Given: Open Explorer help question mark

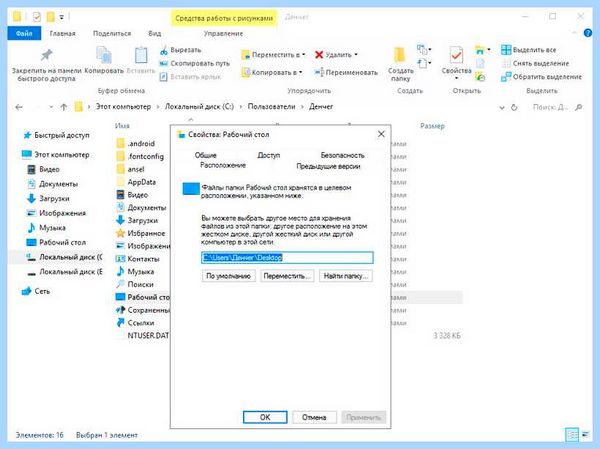Looking at the screenshot, I should [x=588, y=33].
